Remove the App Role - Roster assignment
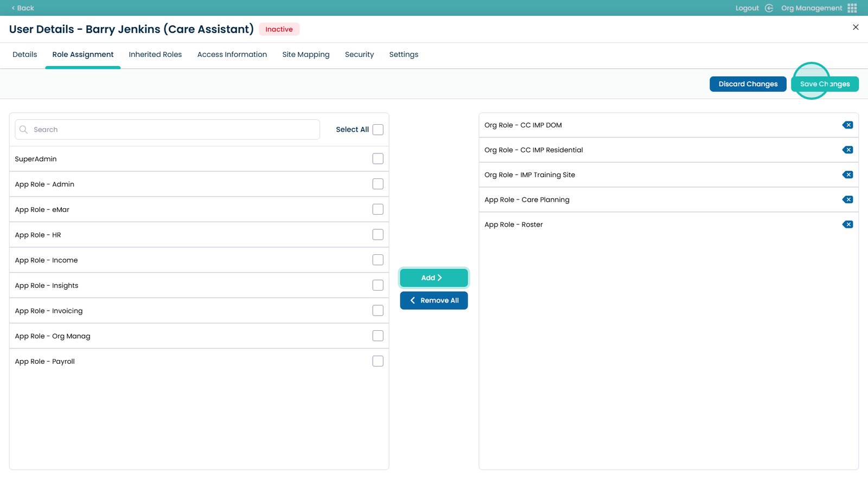 point(847,224)
